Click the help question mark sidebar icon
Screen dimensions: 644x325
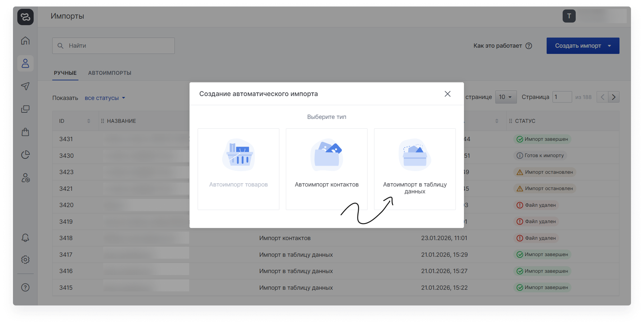(25, 287)
